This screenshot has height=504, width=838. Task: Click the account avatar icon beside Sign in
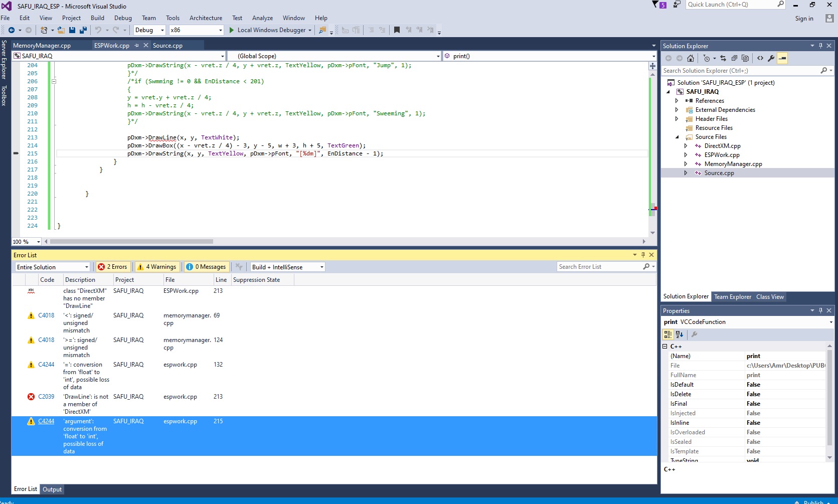pos(829,19)
